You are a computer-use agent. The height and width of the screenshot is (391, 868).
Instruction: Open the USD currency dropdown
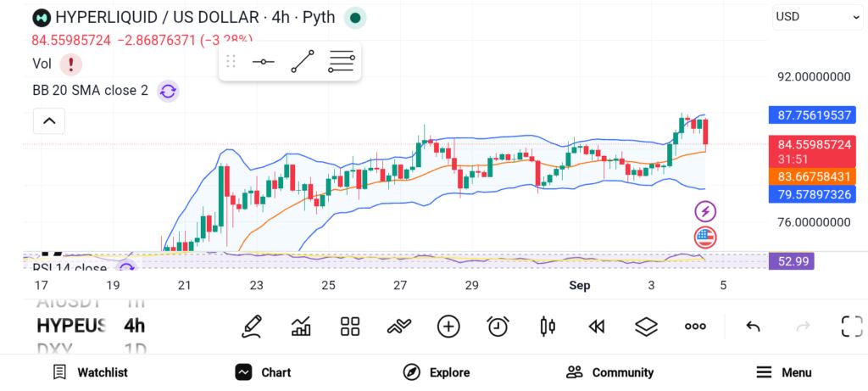tap(817, 17)
